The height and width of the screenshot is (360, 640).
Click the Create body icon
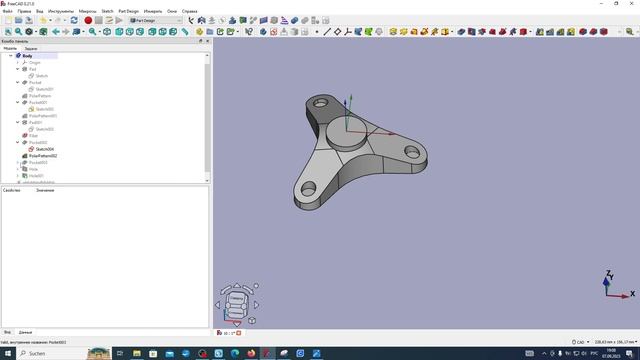[x=263, y=32]
